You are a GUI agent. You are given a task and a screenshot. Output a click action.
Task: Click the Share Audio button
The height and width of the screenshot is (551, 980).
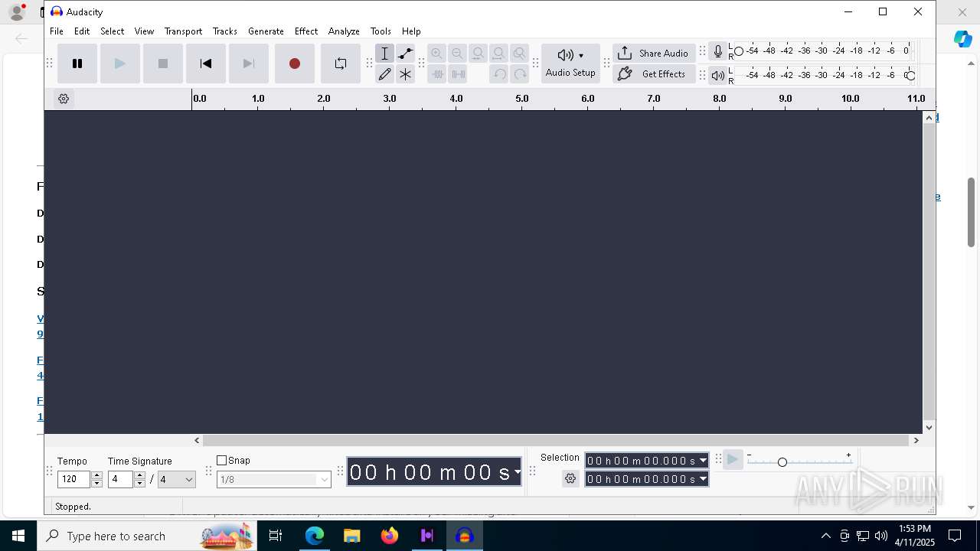(654, 53)
